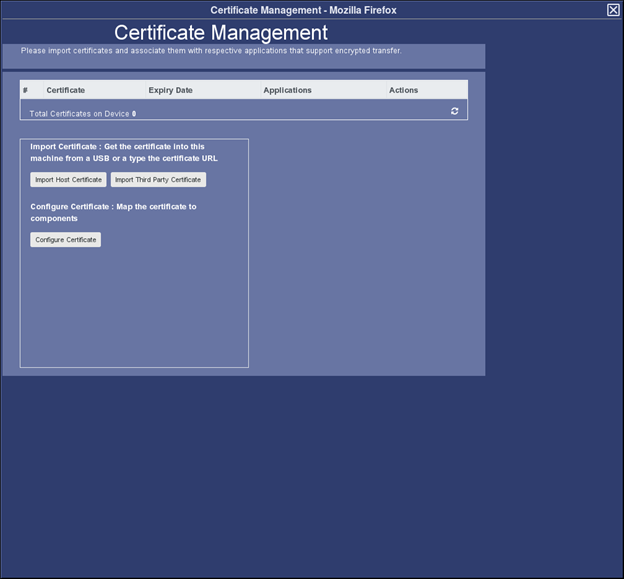
Task: Click the refresh icon in the certificates table
Action: pyautogui.click(x=454, y=111)
